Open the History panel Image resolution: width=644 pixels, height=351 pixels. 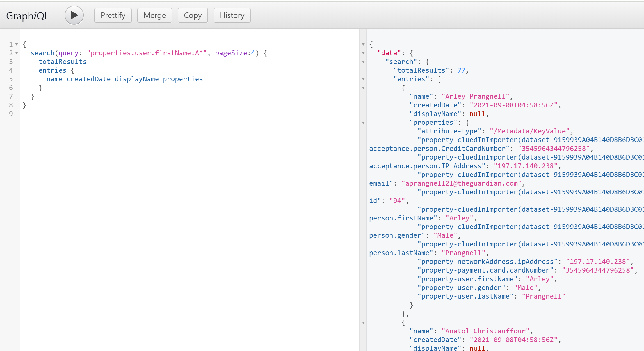click(x=232, y=15)
